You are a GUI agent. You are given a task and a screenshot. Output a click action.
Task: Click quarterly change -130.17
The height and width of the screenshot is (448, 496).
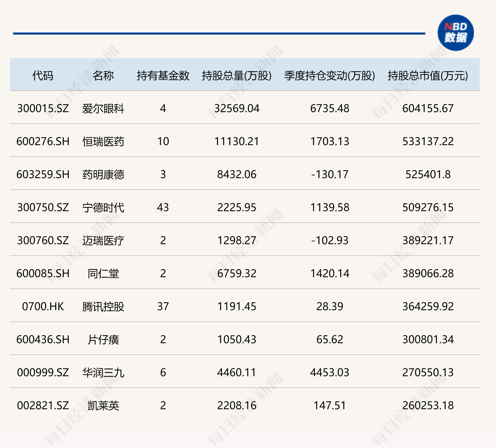point(330,174)
